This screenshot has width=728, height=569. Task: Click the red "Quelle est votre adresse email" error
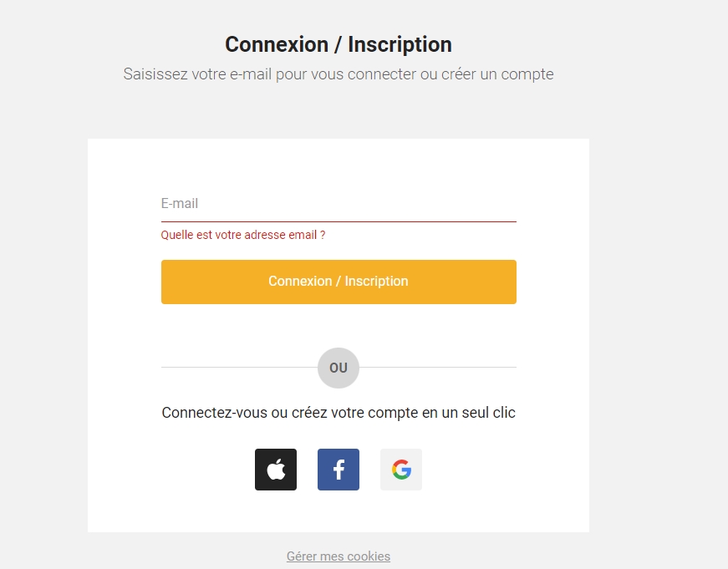[242, 236]
